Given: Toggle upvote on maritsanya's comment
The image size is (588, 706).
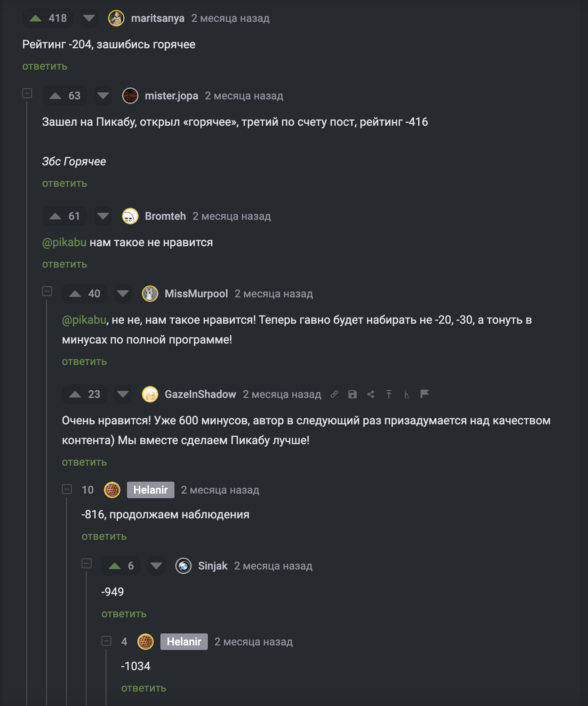Looking at the screenshot, I should 36,18.
